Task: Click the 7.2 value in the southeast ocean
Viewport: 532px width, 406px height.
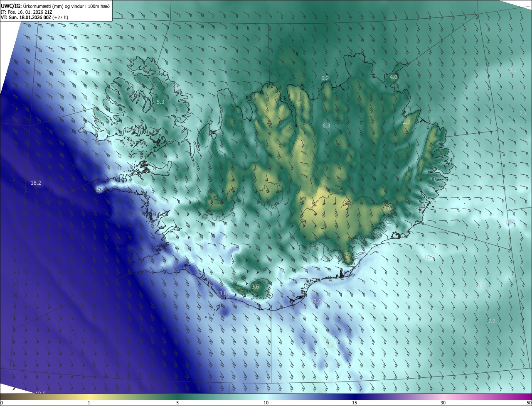Action: [x=492, y=321]
